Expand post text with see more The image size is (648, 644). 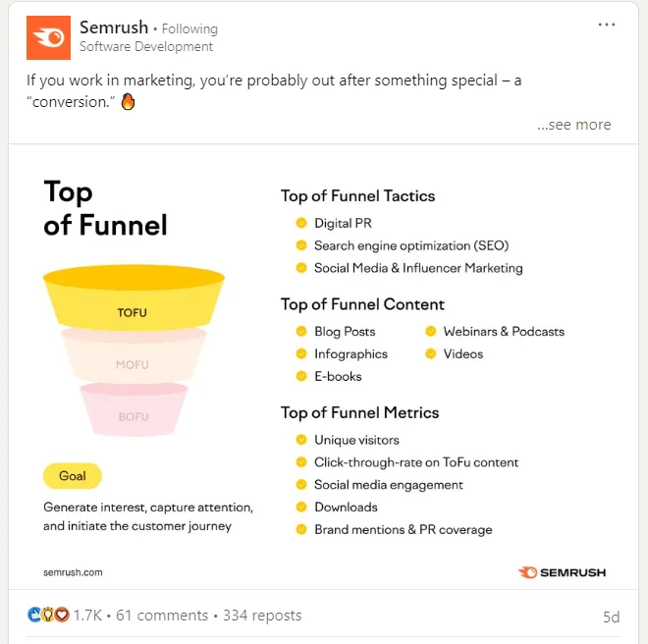[x=573, y=125]
